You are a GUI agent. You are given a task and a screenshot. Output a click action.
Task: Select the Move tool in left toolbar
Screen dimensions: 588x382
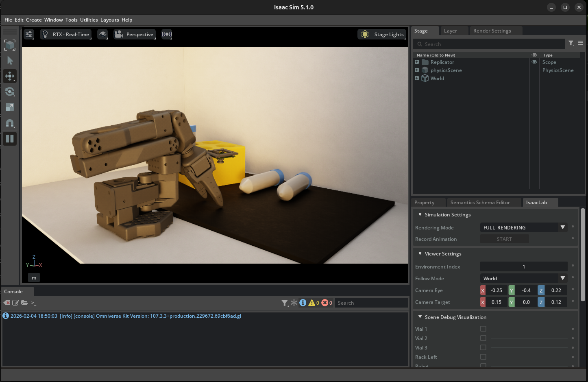point(10,76)
